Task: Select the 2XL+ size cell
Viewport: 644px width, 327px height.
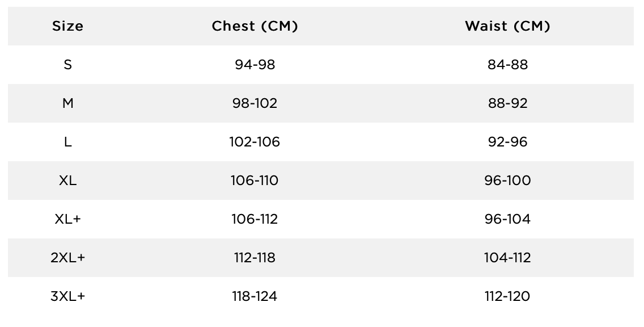Action: 68,258
